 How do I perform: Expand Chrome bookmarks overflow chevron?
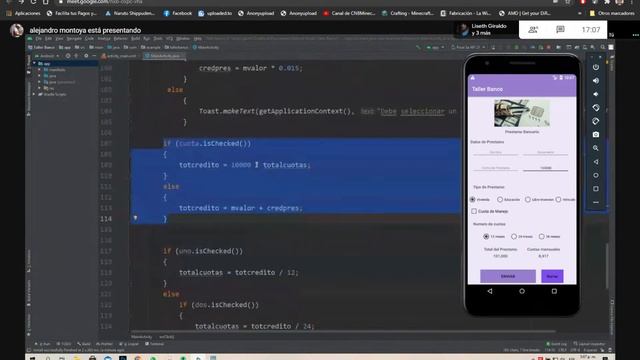580,13
